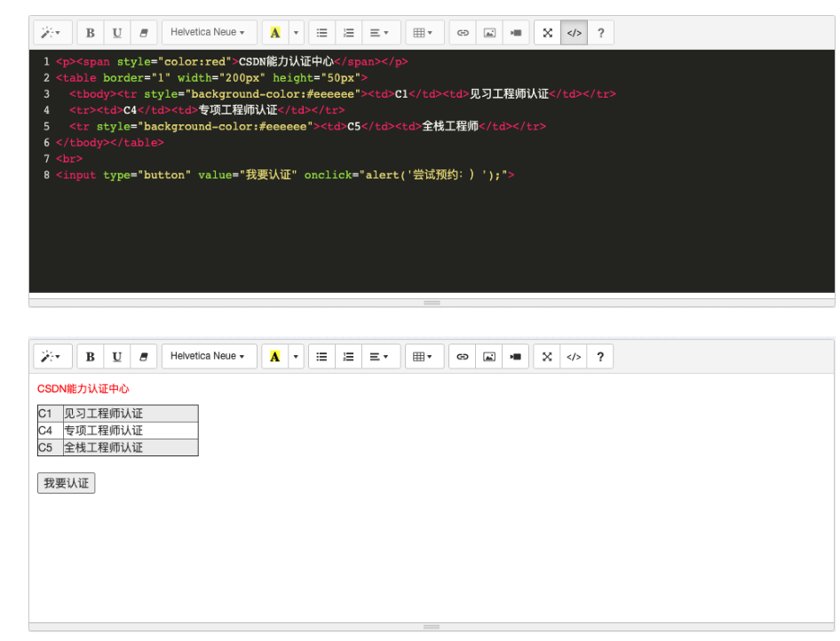Open Helvetica Neue font dropdown in bottom editor

209,357
